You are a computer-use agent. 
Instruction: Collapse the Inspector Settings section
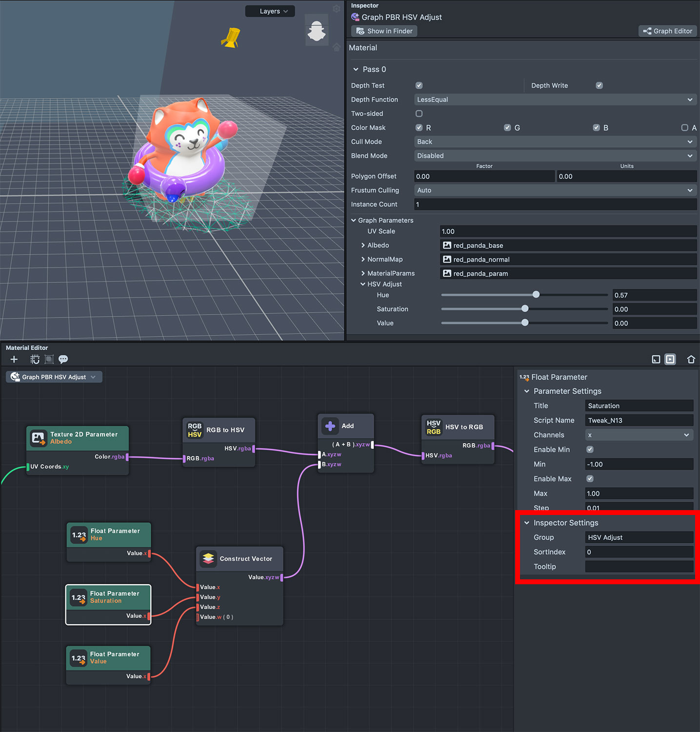527,523
